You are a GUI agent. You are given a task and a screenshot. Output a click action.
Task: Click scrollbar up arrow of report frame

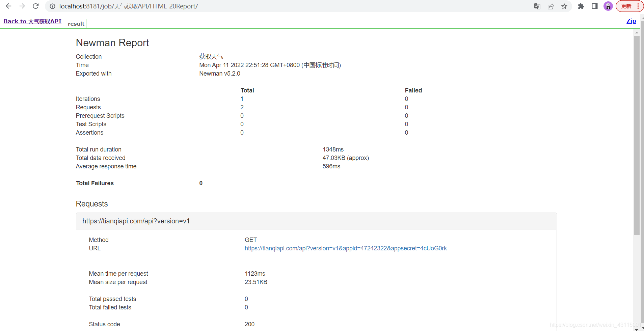pos(637,33)
